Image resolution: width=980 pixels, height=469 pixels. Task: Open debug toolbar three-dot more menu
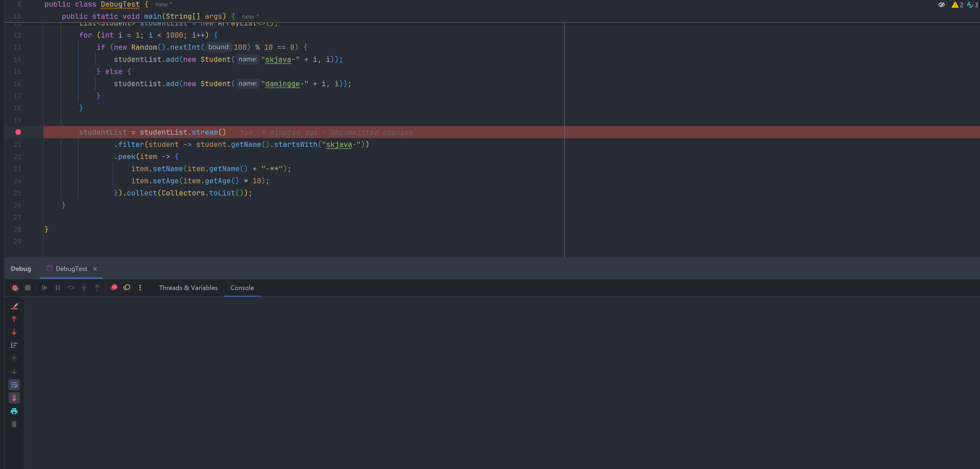(x=140, y=288)
